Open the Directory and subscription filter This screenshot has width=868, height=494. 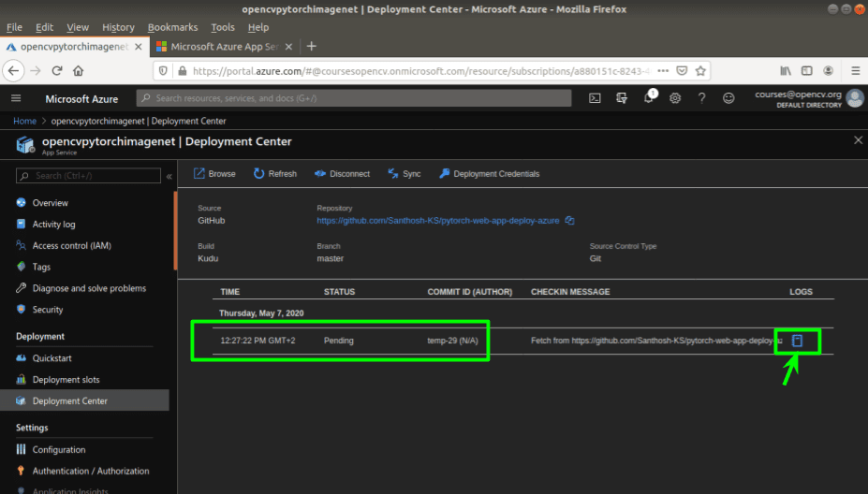pyautogui.click(x=622, y=98)
